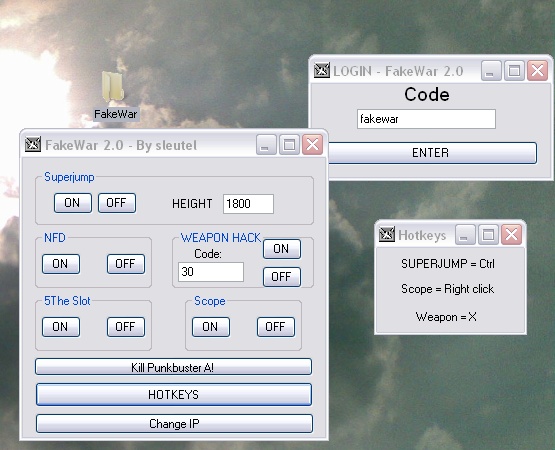
Task: Turn Scope OFF
Action: 276,327
